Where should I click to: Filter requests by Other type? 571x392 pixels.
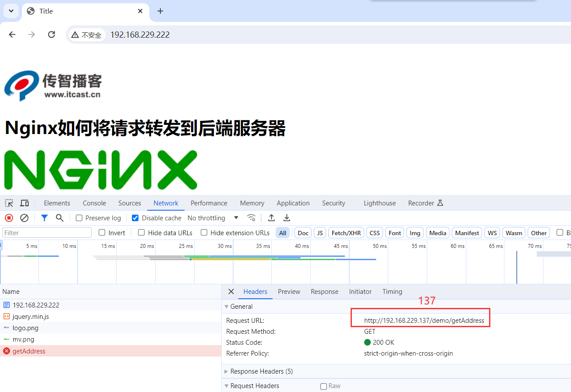pyautogui.click(x=539, y=233)
